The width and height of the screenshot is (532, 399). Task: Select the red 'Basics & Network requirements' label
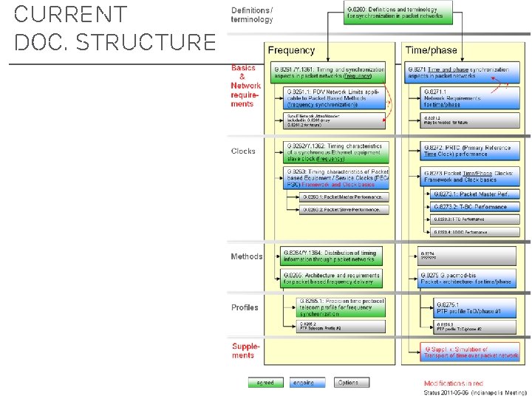[x=245, y=86]
